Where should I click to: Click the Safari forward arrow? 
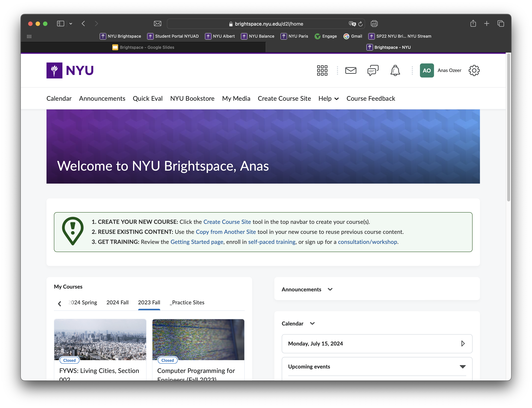tap(96, 24)
